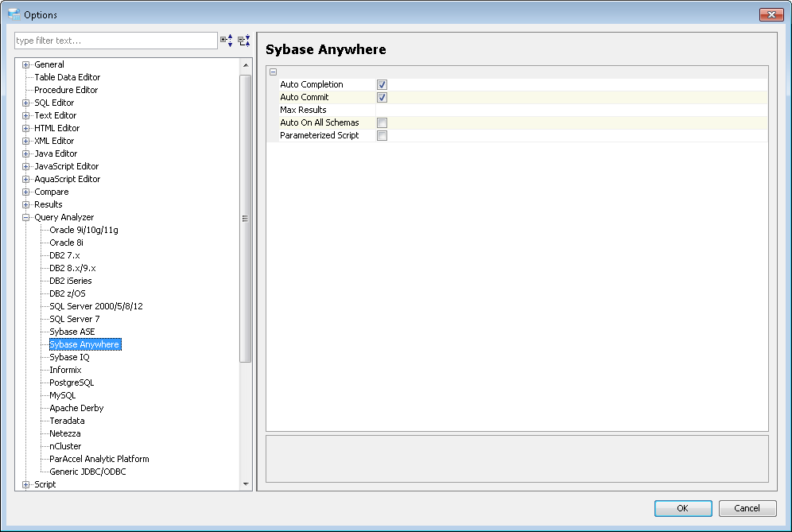Click the Auto Commit property label
This screenshot has width=792, height=532.
[304, 97]
